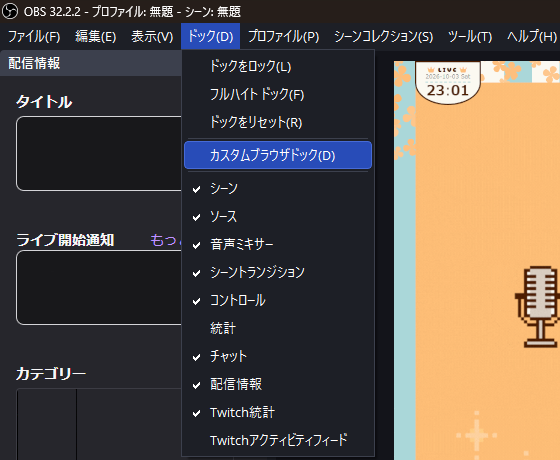Image resolution: width=560 pixels, height=460 pixels.
Task: Open the ファイル(F) menu
Action: click(x=34, y=36)
